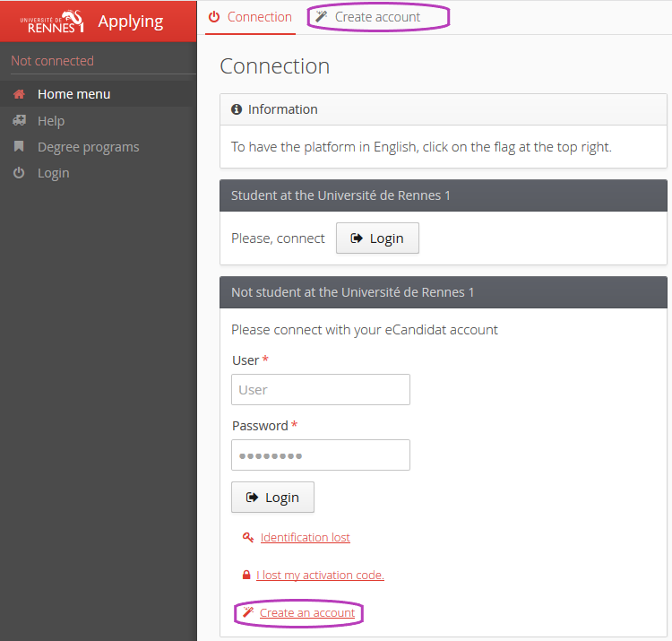Image resolution: width=672 pixels, height=641 pixels.
Task: Switch to the Connection tab
Action: (250, 17)
